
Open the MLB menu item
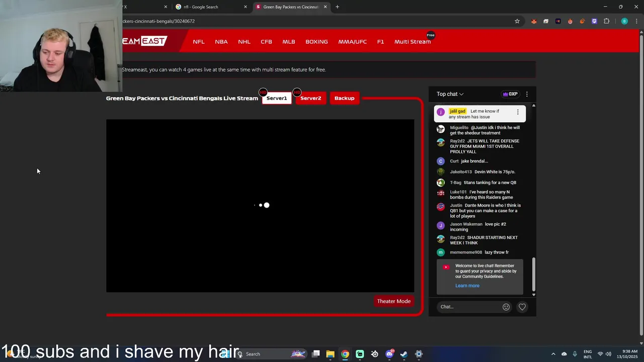tap(289, 42)
